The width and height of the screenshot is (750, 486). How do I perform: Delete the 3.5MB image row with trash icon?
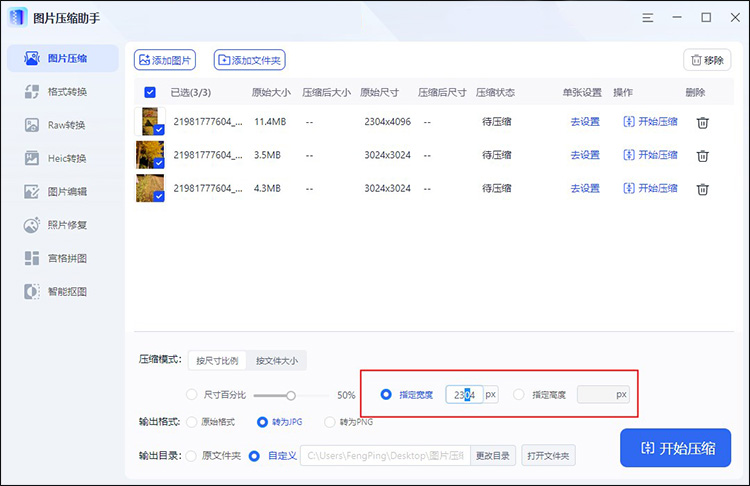click(702, 155)
